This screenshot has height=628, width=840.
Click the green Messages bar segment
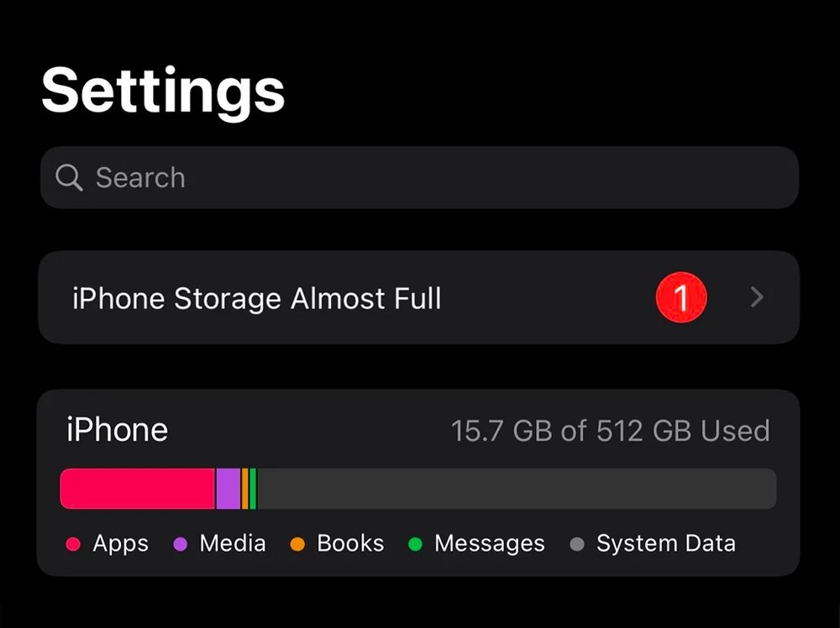(x=253, y=489)
